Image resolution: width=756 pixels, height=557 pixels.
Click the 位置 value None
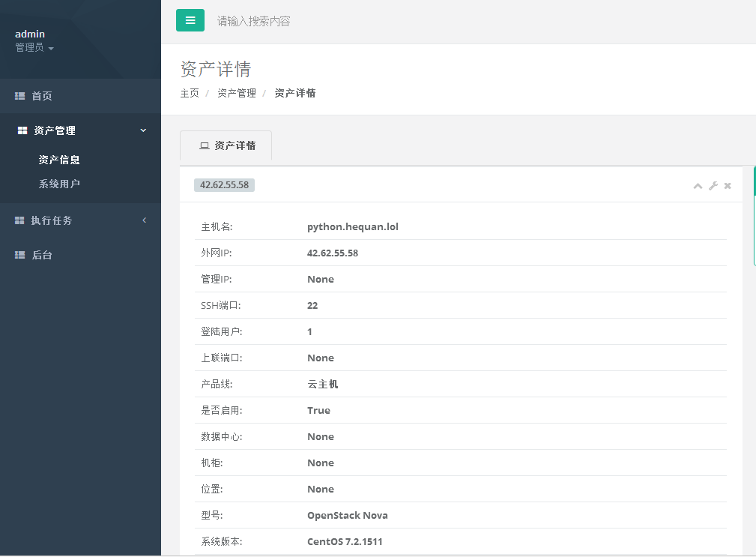(321, 489)
